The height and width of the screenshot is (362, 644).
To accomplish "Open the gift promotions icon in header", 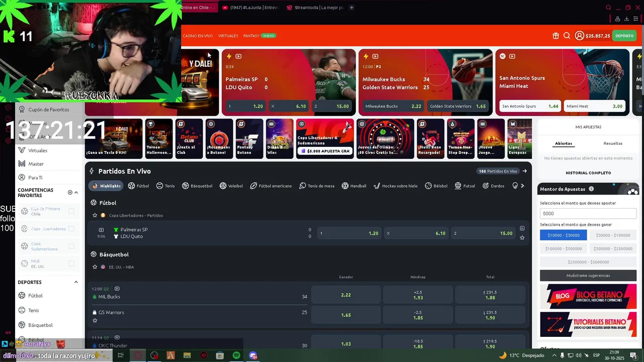I will pos(555,36).
